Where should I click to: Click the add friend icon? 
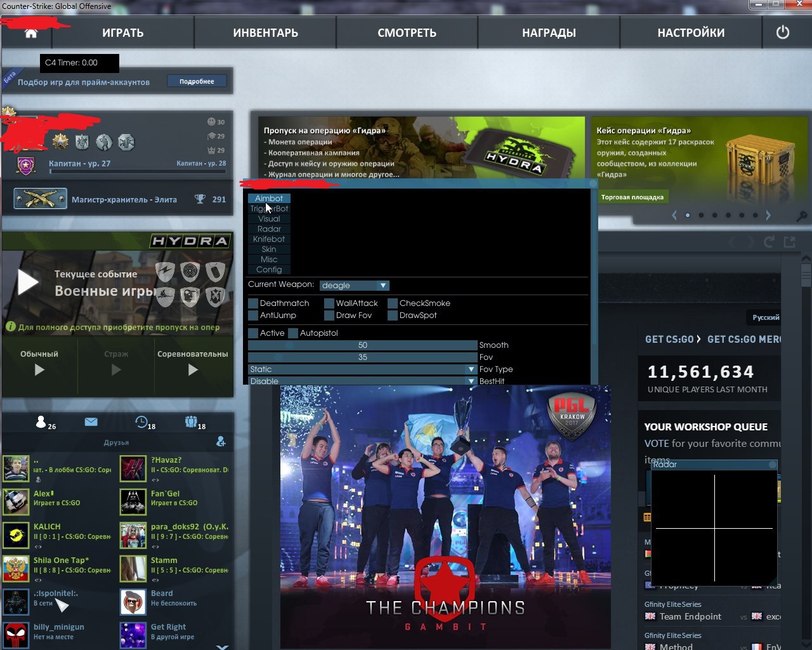pyautogui.click(x=221, y=441)
